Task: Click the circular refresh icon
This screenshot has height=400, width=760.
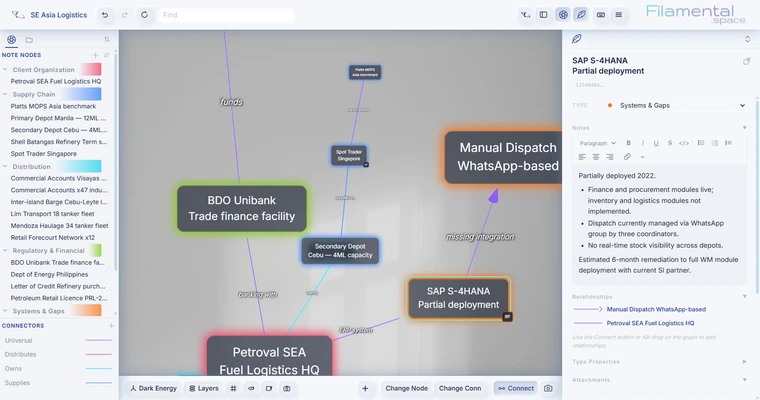Action: (144, 15)
